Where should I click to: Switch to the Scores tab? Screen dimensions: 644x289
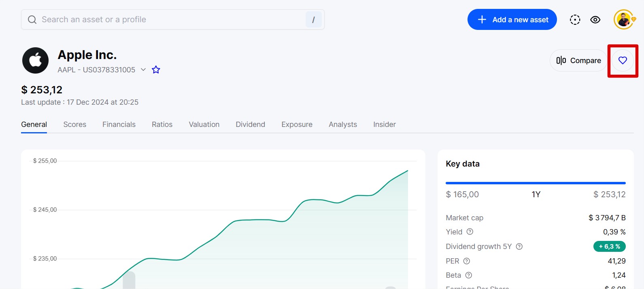click(x=75, y=124)
